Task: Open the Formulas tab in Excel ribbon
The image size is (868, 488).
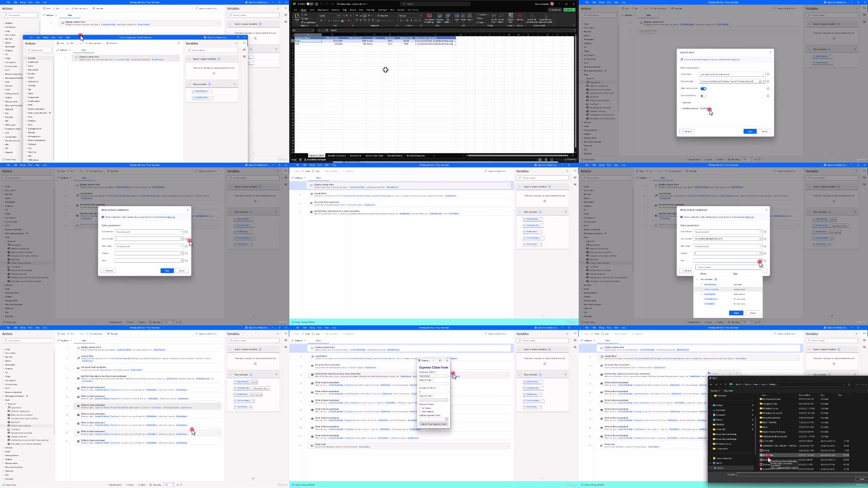Action: click(x=336, y=10)
